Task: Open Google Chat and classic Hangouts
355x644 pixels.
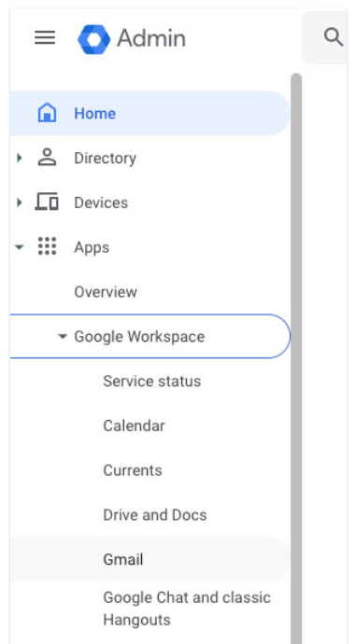Action: pos(187,609)
